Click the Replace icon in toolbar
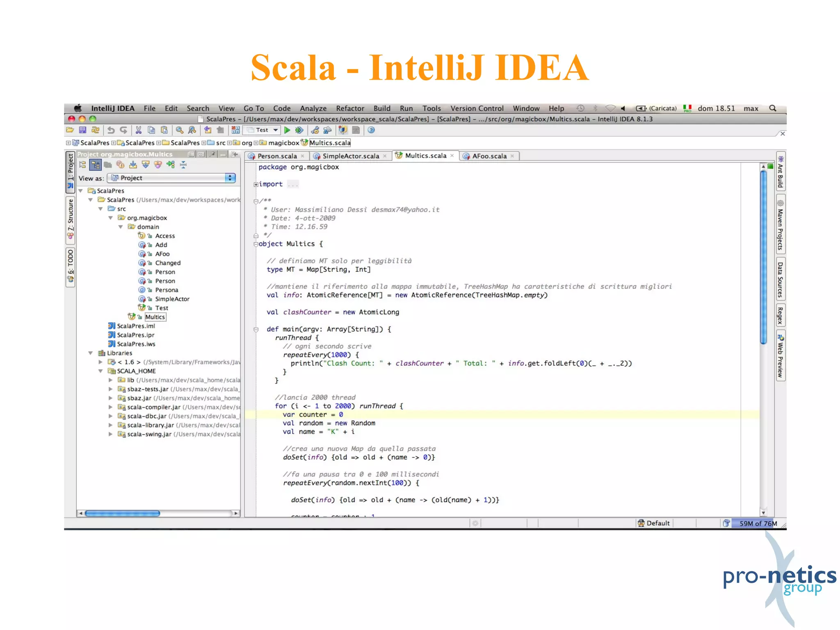The image size is (840, 630). [192, 130]
